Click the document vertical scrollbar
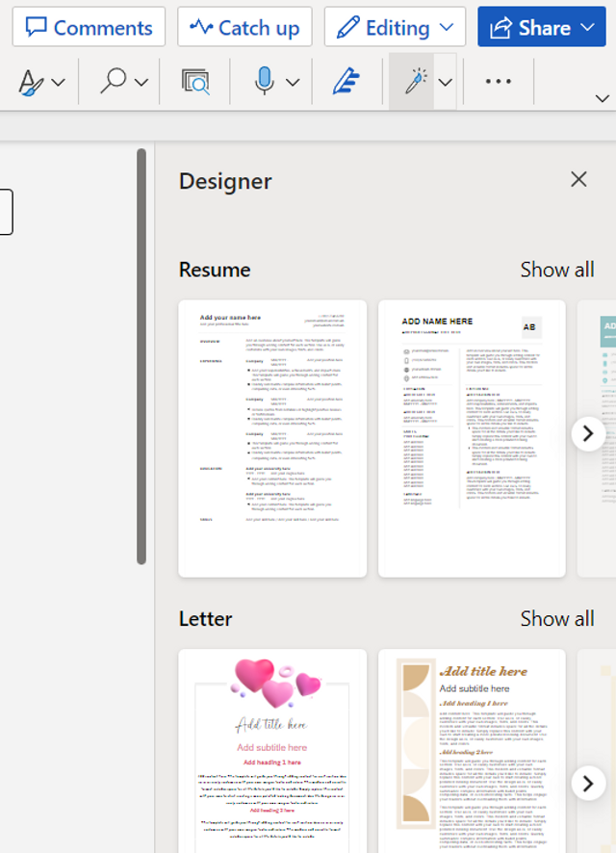The height and width of the screenshot is (853, 616). click(x=141, y=356)
